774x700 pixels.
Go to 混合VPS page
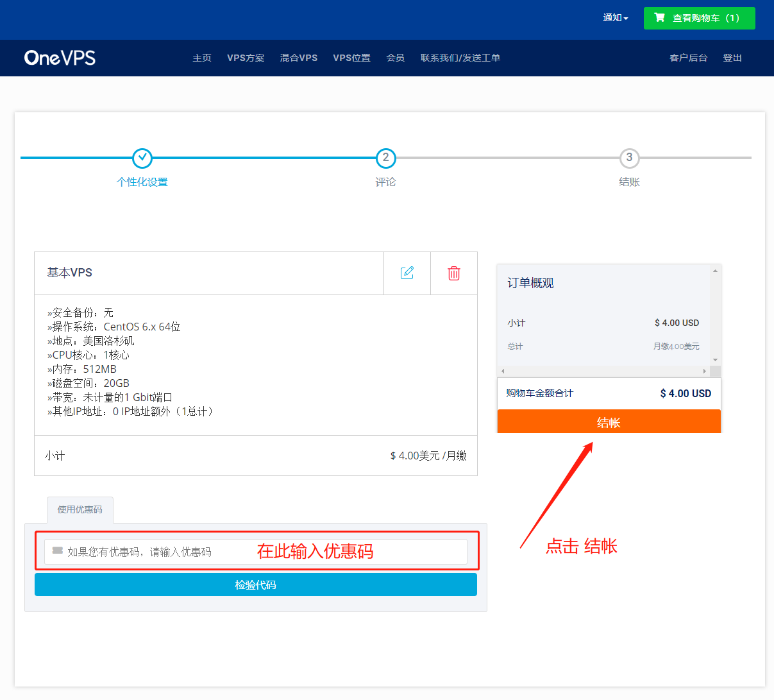(298, 58)
